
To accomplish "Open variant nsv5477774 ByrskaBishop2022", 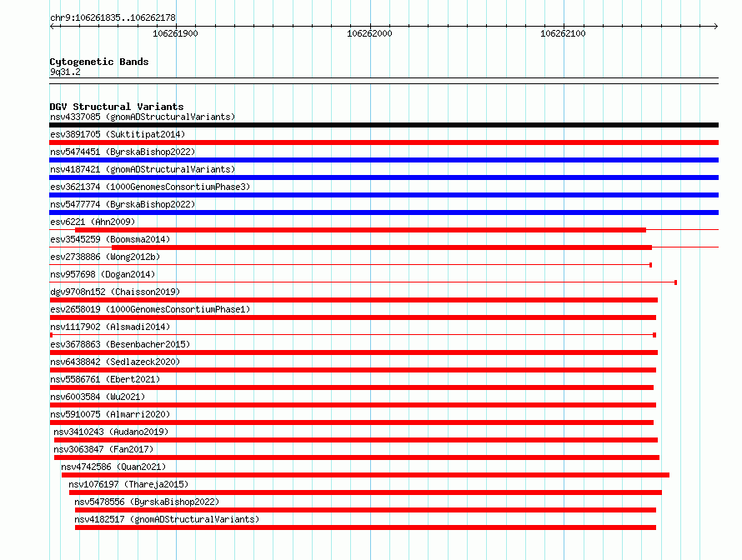I will (x=123, y=204).
